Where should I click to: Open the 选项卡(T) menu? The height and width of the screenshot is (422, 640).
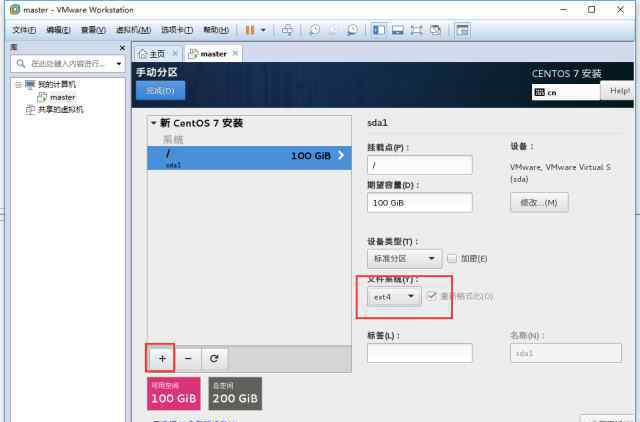(177, 30)
